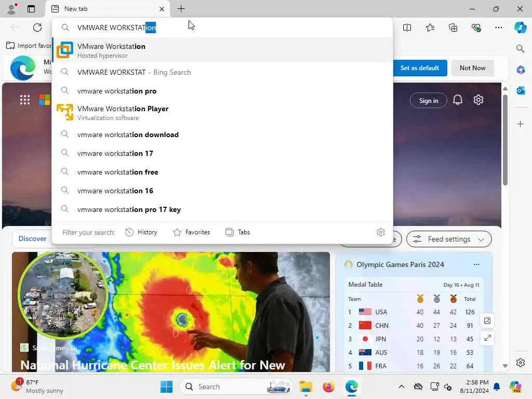Click the expand arrows icon beside medal table
This screenshot has height=399, width=532.
[487, 338]
